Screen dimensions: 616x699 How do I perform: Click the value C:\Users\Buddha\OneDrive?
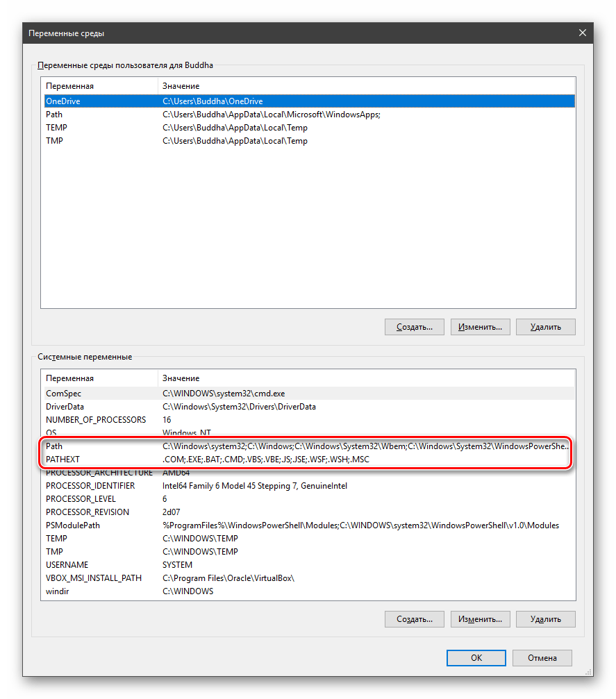click(x=213, y=101)
